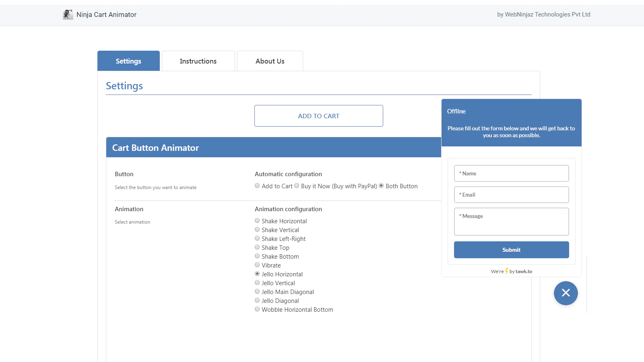Click the 'Select the button you want to animate' text
The height and width of the screenshot is (362, 644).
click(x=156, y=187)
